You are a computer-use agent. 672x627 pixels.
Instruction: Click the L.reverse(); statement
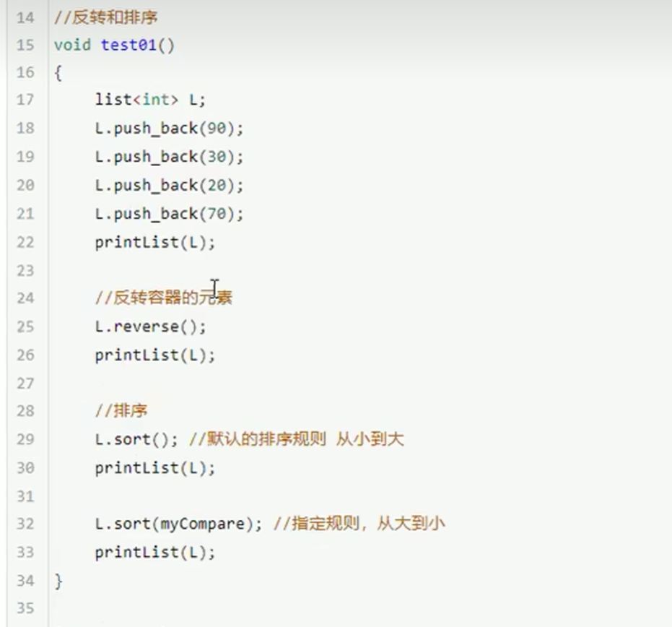(150, 327)
